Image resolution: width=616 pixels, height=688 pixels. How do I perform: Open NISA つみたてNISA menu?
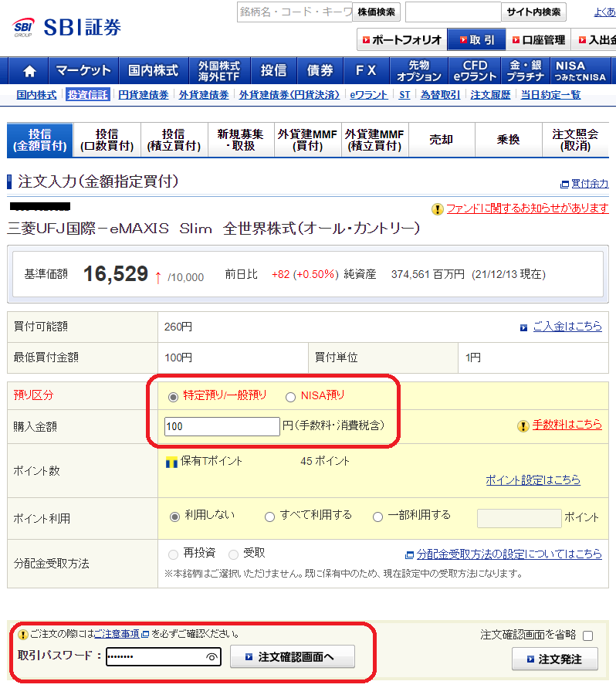[x=580, y=70]
